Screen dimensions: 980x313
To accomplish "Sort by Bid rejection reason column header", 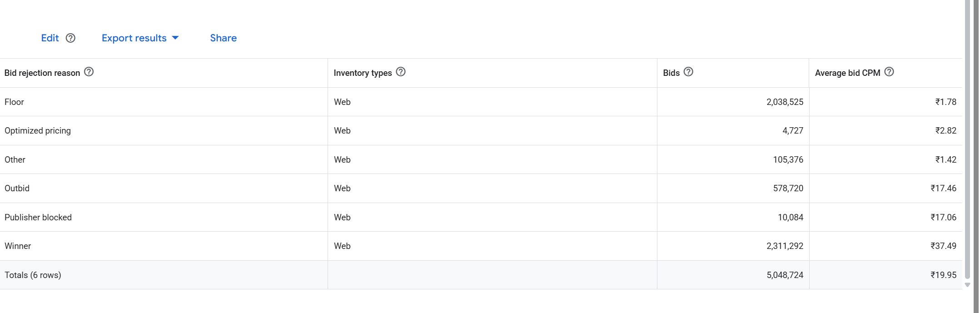I will tap(42, 73).
